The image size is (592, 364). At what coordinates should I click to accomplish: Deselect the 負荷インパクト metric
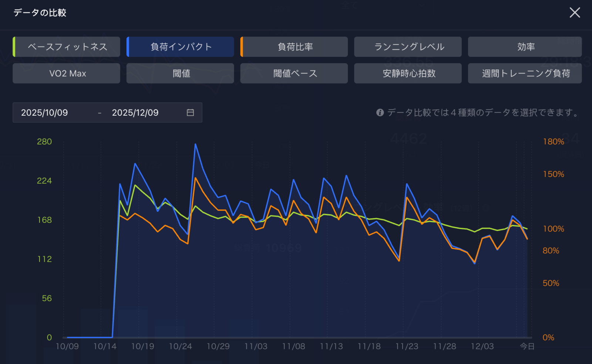181,47
